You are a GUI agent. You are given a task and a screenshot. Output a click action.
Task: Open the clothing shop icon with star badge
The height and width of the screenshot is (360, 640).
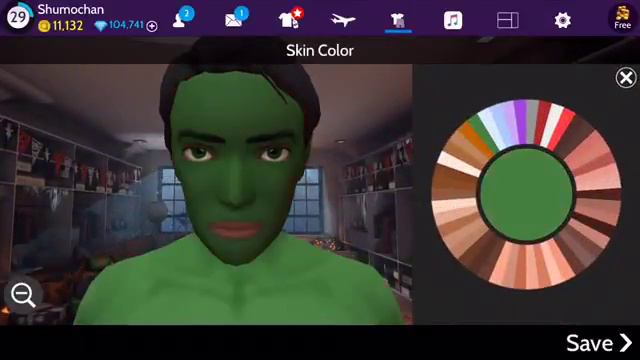(x=291, y=18)
